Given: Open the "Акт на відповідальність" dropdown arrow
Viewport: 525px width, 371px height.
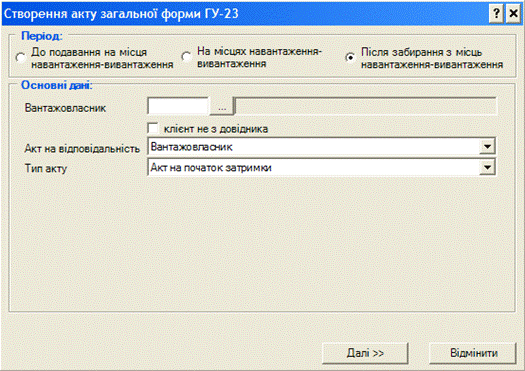Looking at the screenshot, I should (x=487, y=147).
